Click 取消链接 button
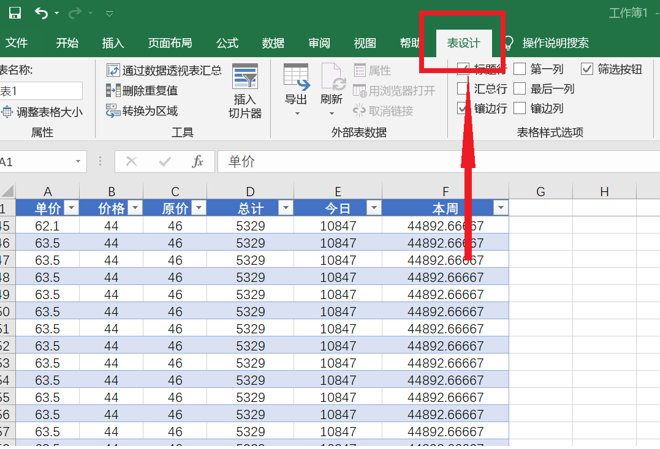 pos(383,111)
